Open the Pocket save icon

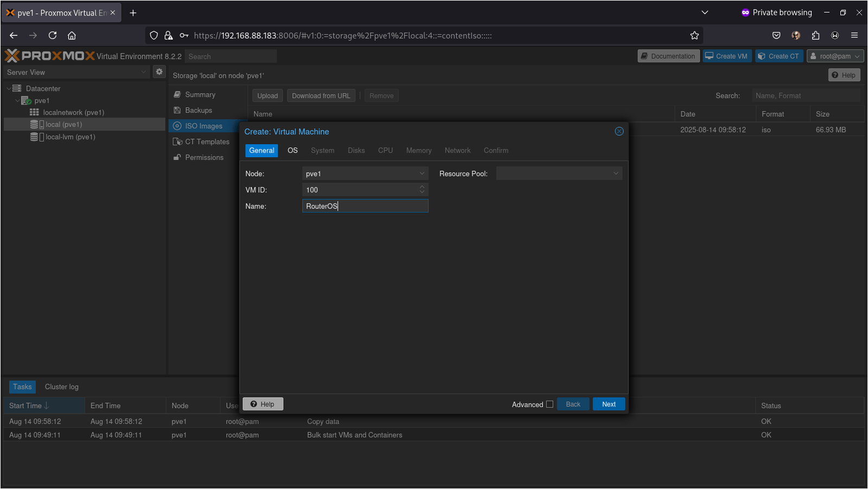point(776,35)
